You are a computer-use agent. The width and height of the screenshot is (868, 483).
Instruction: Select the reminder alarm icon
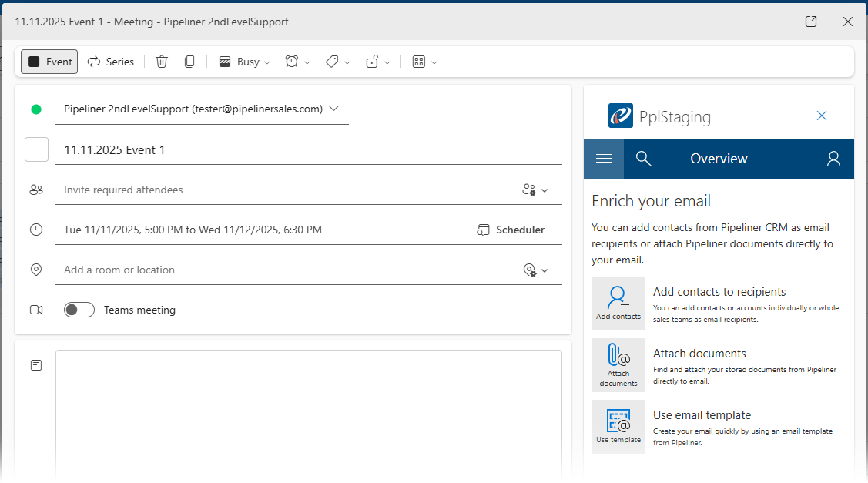(x=293, y=62)
